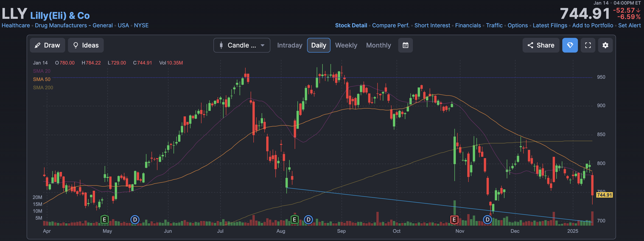
Task: Click the 950 price axis label
Action: click(601, 77)
